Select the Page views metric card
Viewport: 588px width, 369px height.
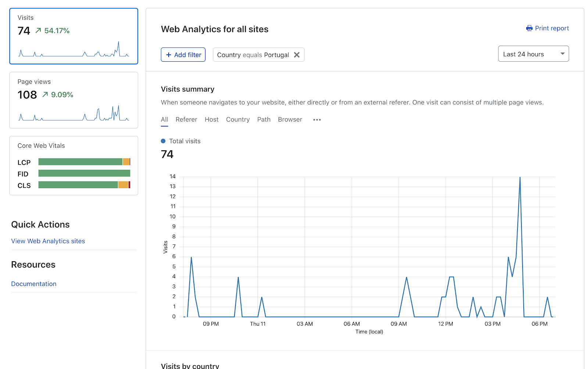pos(73,100)
